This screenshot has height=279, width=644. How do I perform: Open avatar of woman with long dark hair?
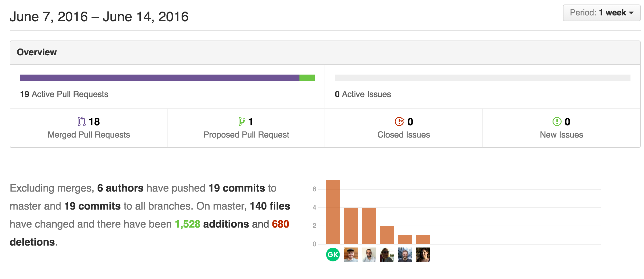423,255
